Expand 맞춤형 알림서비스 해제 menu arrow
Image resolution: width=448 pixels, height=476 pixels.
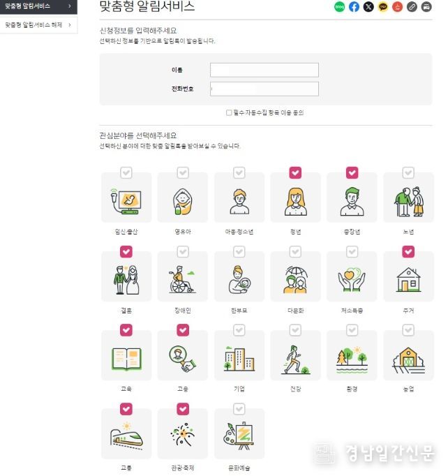pyautogui.click(x=70, y=25)
